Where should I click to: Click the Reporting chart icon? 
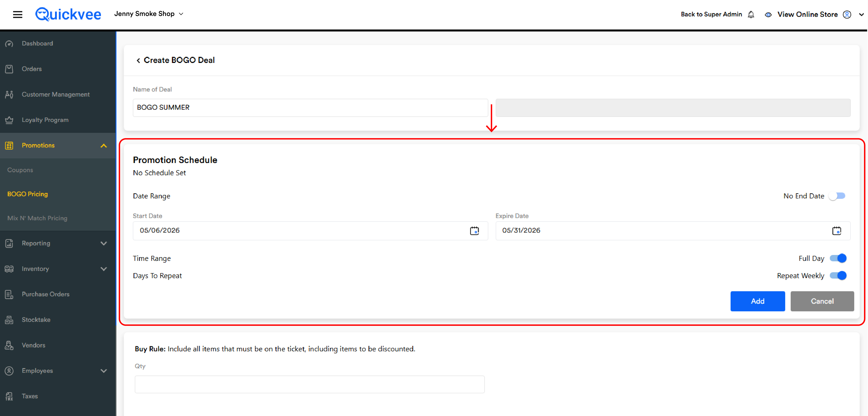(9, 243)
